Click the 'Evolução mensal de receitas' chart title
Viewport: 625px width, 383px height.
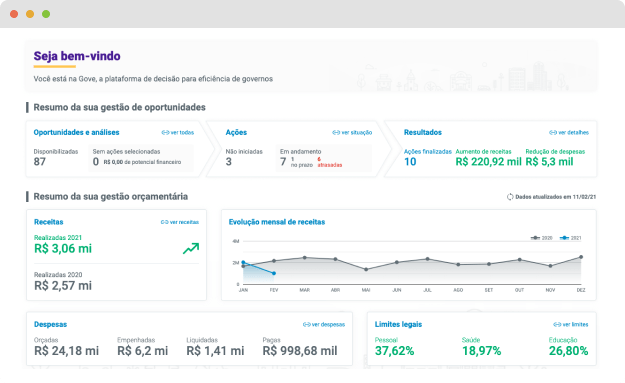pyautogui.click(x=277, y=222)
